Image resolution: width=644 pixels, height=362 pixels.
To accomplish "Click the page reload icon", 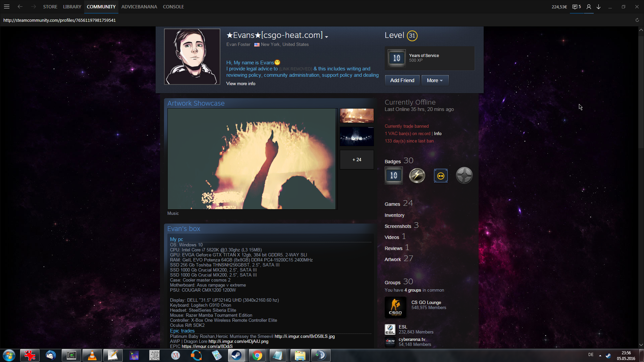I will (x=637, y=20).
